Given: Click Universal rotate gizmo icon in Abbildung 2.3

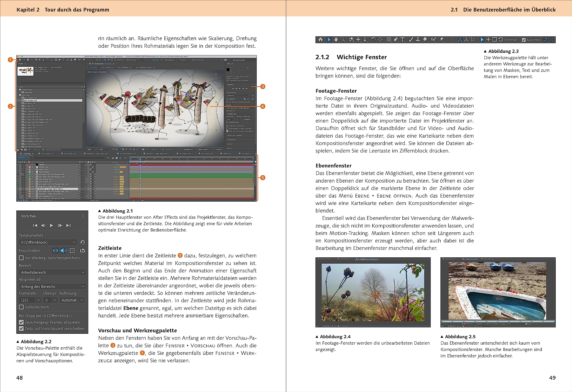Looking at the screenshot, I should [x=501, y=40].
